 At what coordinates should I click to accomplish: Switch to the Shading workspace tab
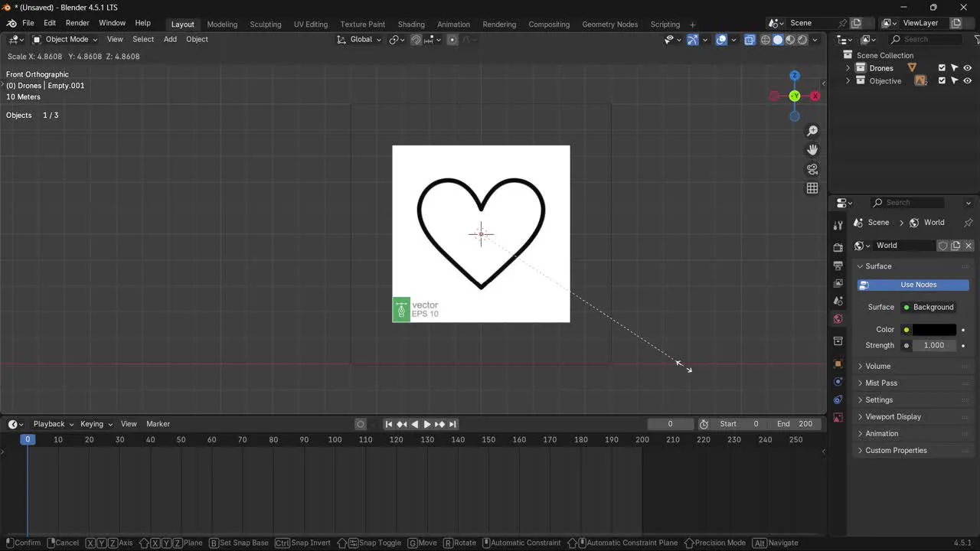(411, 24)
